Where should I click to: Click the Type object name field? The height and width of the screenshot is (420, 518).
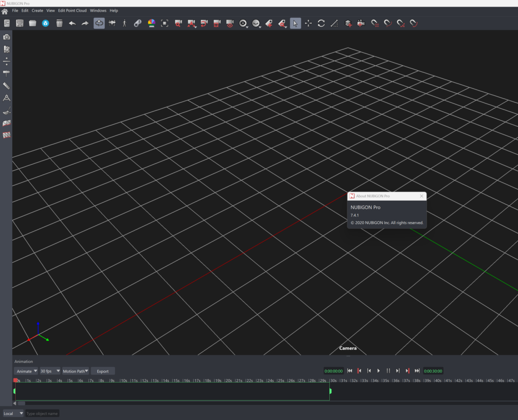pyautogui.click(x=42, y=413)
